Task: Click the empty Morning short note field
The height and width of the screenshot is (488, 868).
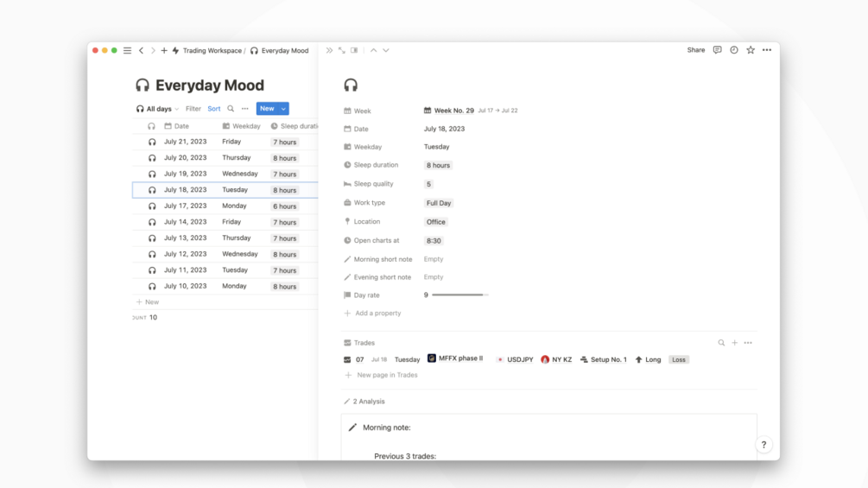Action: pyautogui.click(x=434, y=259)
